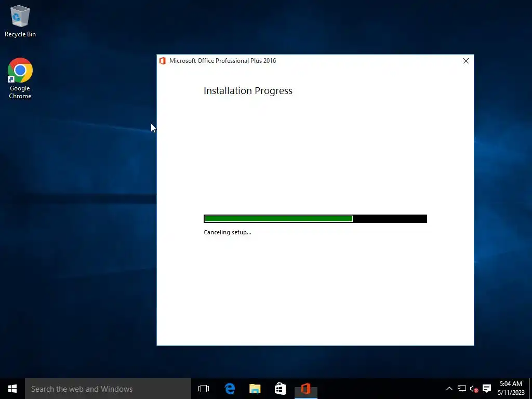Close the Office setup window
The height and width of the screenshot is (399, 532).
pos(466,61)
